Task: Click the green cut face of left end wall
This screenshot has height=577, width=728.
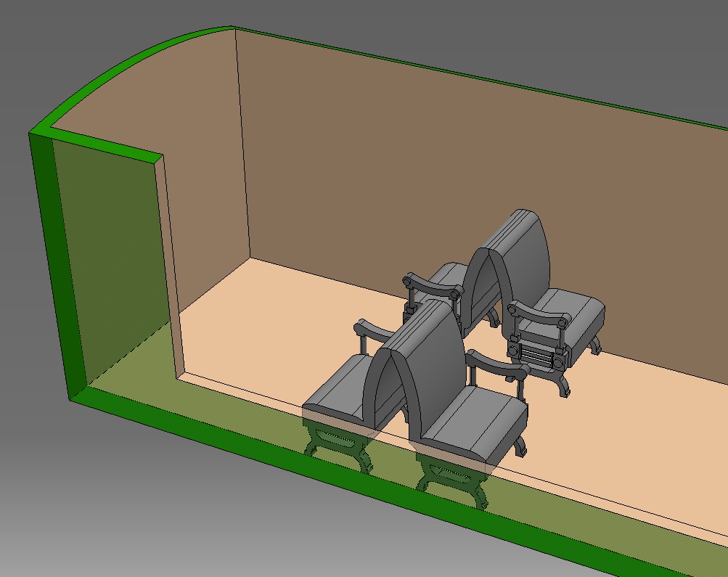Action: coord(49,261)
